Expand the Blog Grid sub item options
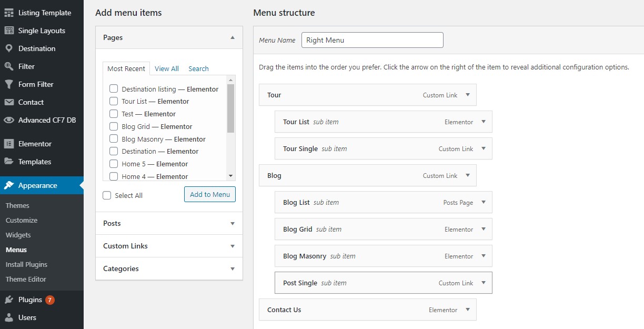This screenshot has height=329, width=644. point(484,230)
